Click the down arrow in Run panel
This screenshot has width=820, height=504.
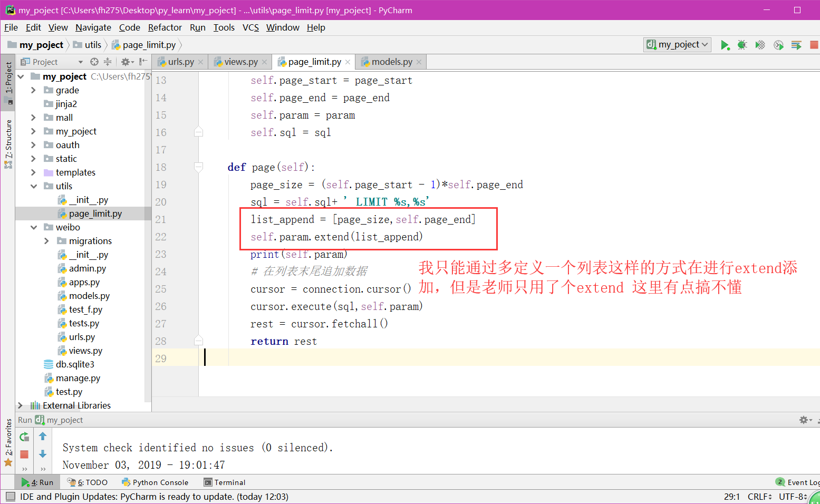click(x=43, y=454)
